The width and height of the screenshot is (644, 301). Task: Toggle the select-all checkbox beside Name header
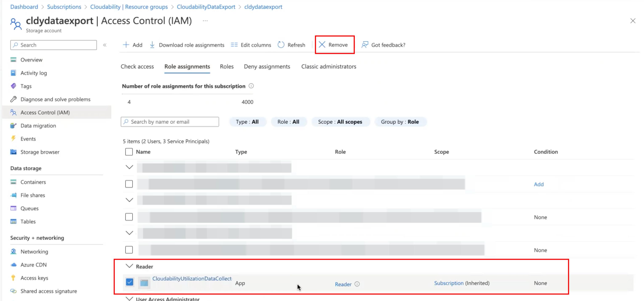tap(129, 152)
